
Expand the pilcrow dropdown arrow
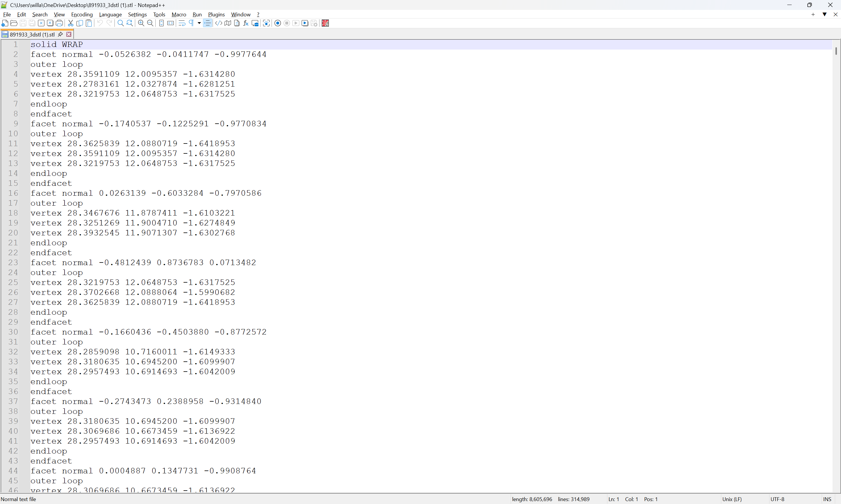coord(199,23)
